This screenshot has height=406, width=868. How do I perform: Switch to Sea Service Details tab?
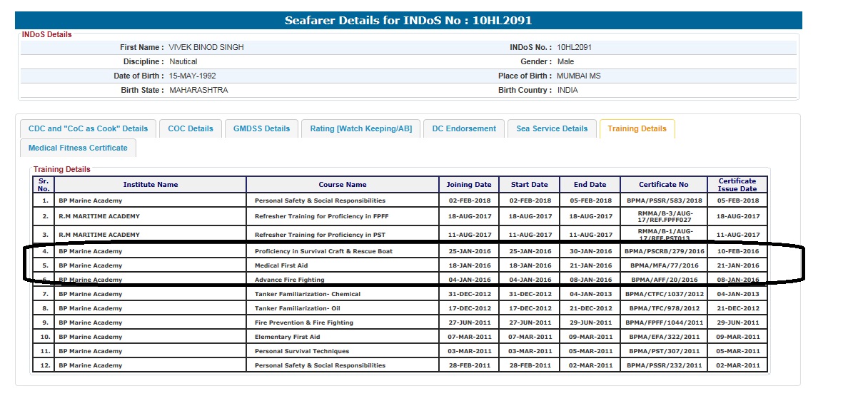[x=552, y=129]
